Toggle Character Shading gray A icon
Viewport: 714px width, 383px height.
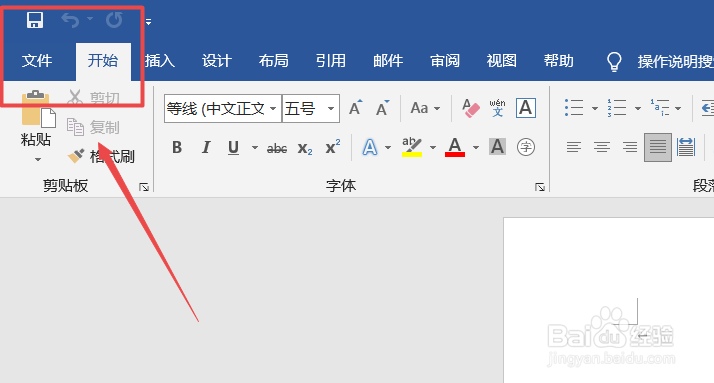pos(498,147)
